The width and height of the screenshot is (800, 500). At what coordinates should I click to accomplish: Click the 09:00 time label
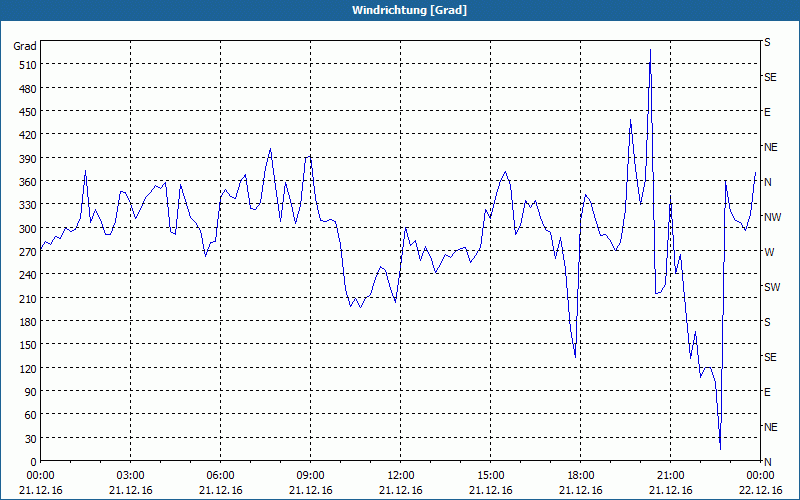[x=310, y=476]
